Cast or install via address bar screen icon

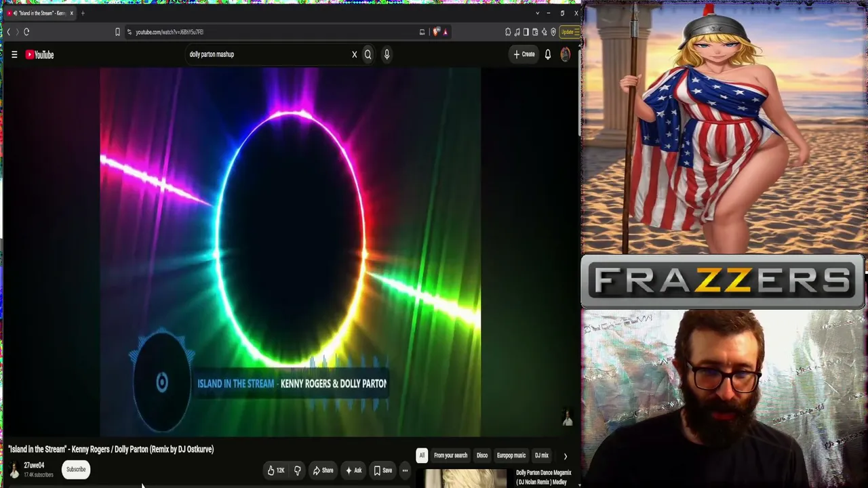click(x=422, y=32)
